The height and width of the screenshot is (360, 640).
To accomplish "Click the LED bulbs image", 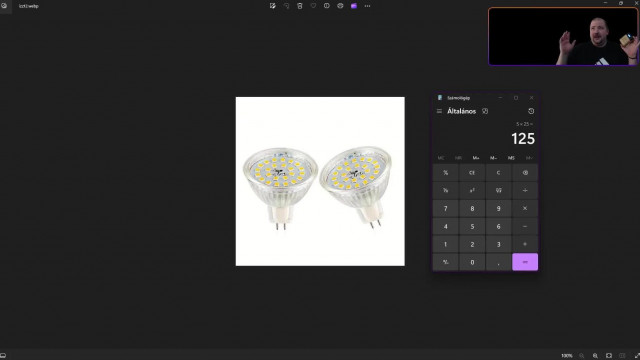I will 320,181.
